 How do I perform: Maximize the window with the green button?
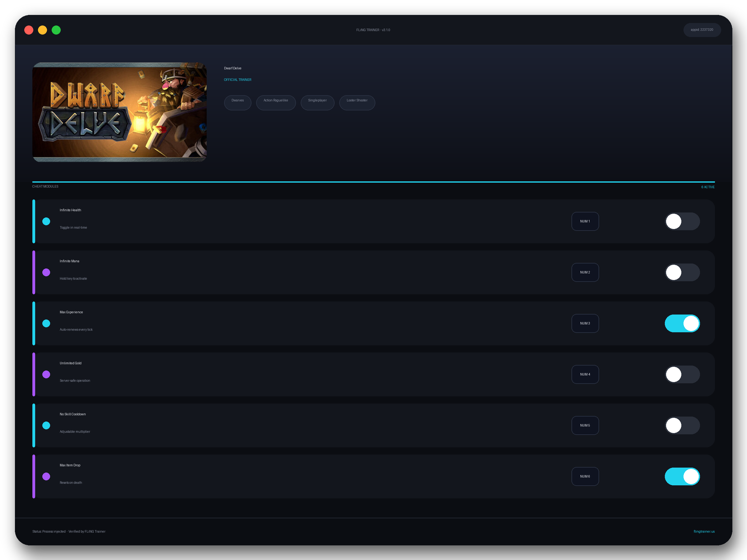pyautogui.click(x=56, y=30)
